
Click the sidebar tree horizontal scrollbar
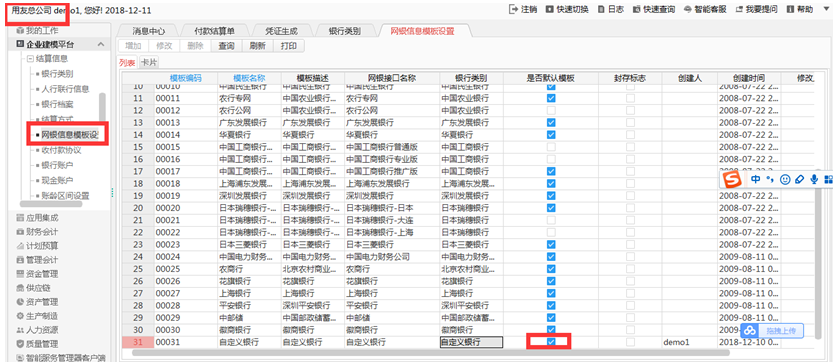51,204
